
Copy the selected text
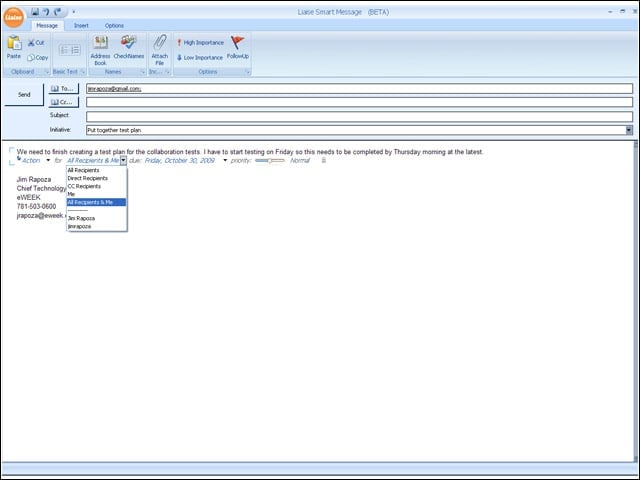click(x=38, y=58)
